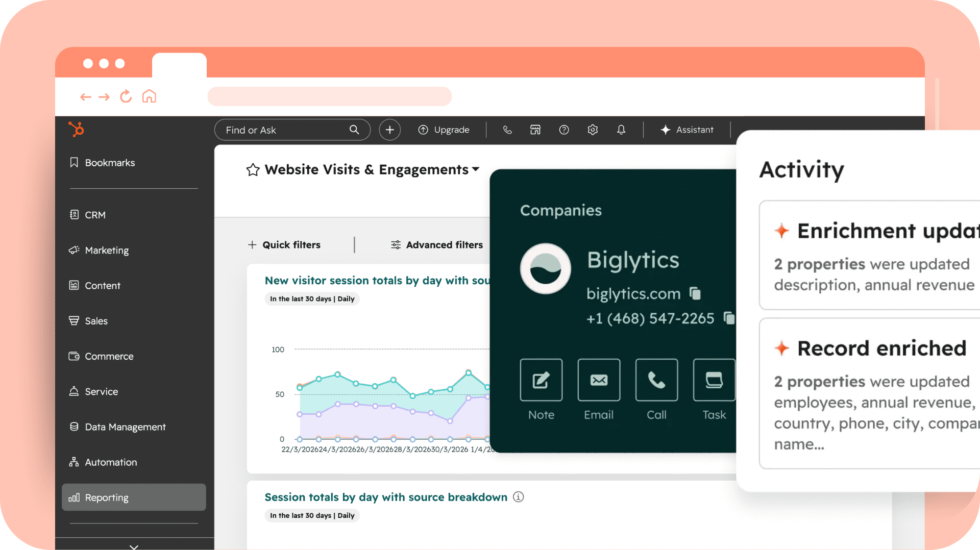Open the marketplace icon in top bar
This screenshot has width=980, height=550.
535,130
